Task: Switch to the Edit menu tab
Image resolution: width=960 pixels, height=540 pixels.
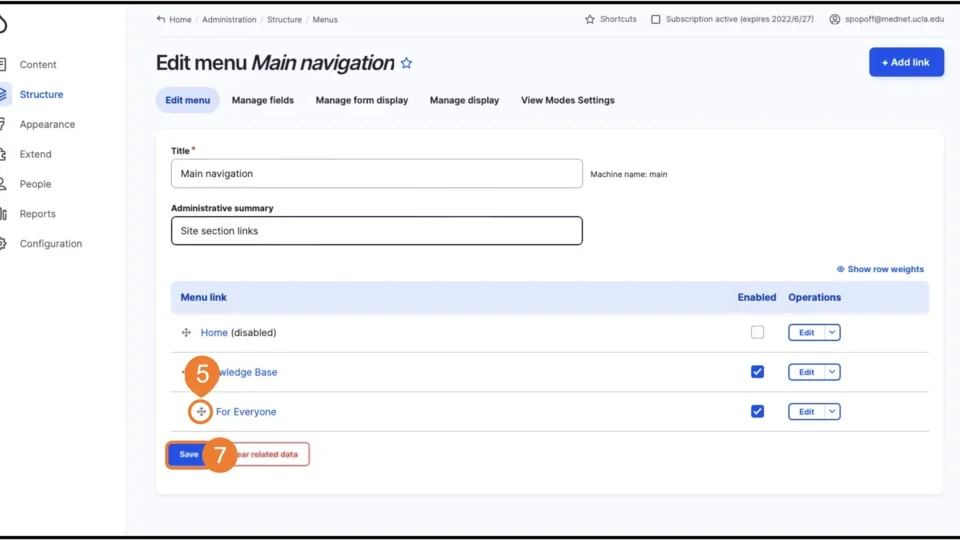Action: click(x=187, y=100)
